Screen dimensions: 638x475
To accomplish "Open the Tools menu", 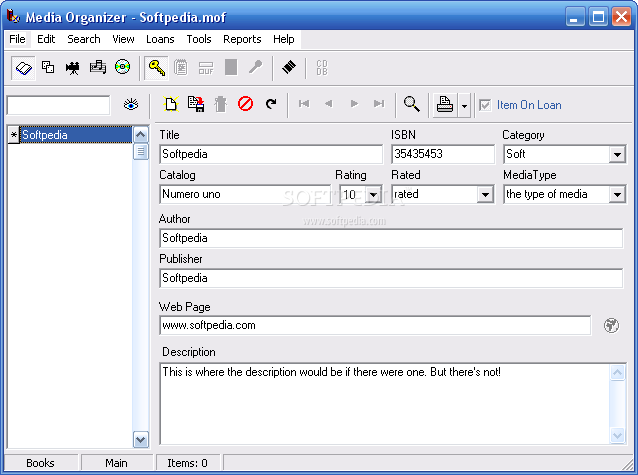I will coord(199,39).
